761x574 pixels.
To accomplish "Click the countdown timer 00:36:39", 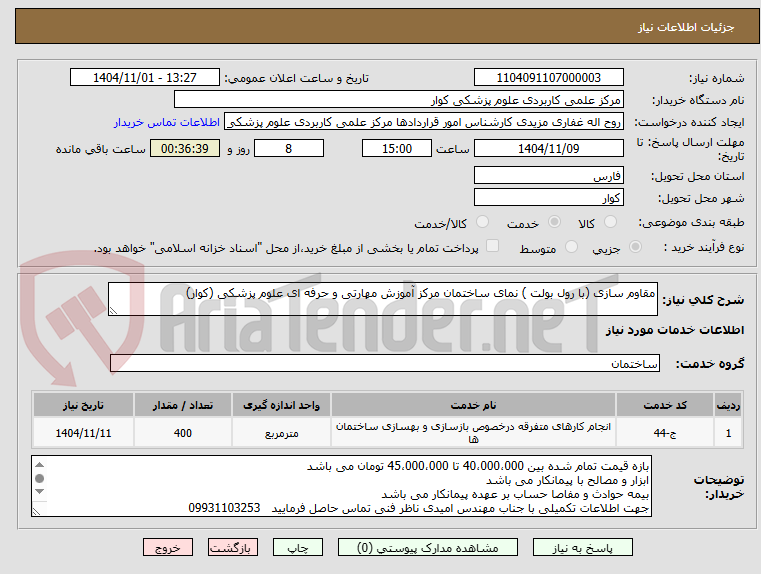I will tap(185, 148).
